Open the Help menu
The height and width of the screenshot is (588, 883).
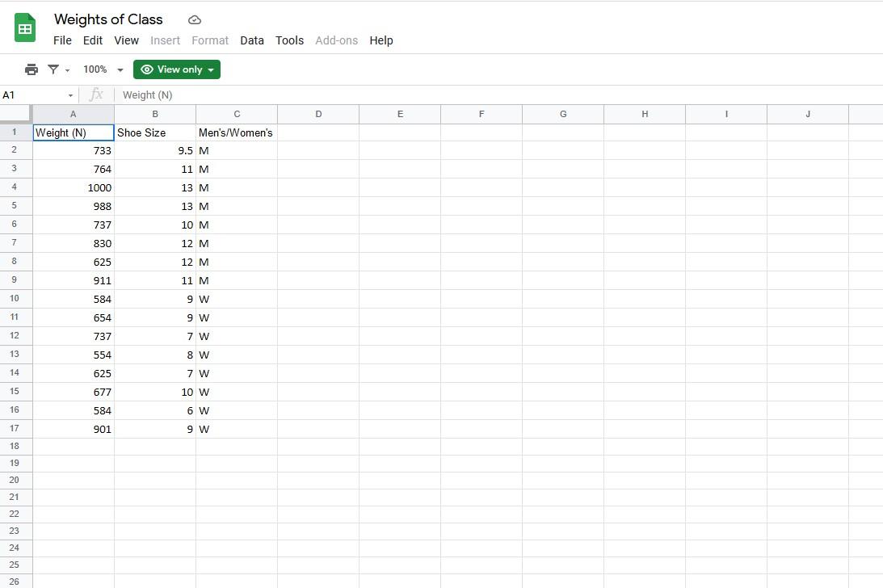[381, 40]
